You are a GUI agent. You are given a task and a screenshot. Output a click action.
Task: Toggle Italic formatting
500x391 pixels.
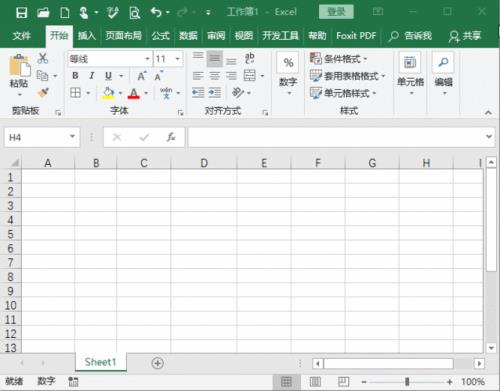point(92,76)
